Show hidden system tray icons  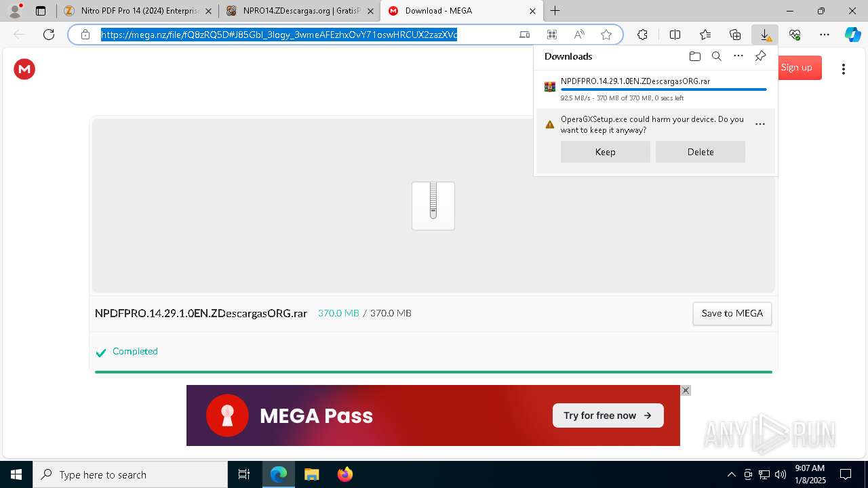(731, 474)
